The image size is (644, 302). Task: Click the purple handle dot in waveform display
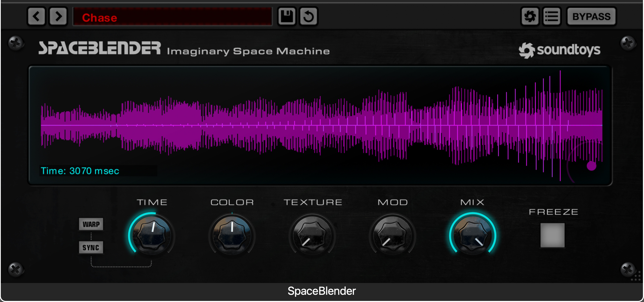[x=592, y=166]
